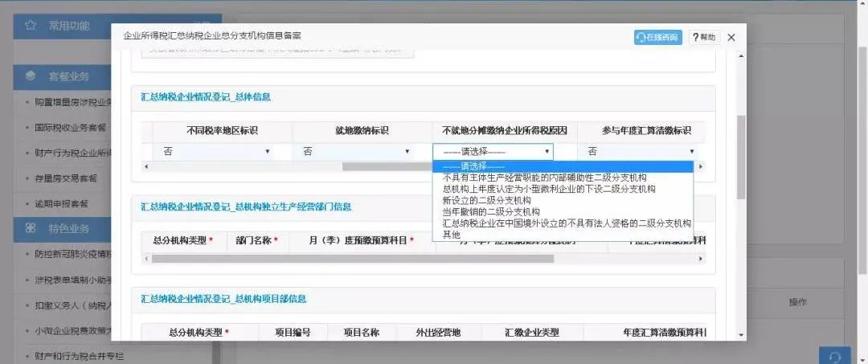
Task: Close the 总分支机构信息备案 dialog
Action: coord(731,37)
